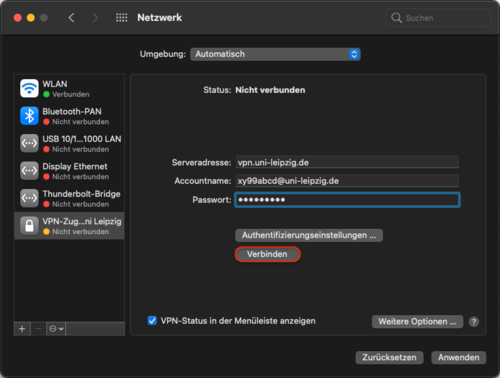Select Bluetooth-PAN label in list
500x378 pixels.
(72, 111)
